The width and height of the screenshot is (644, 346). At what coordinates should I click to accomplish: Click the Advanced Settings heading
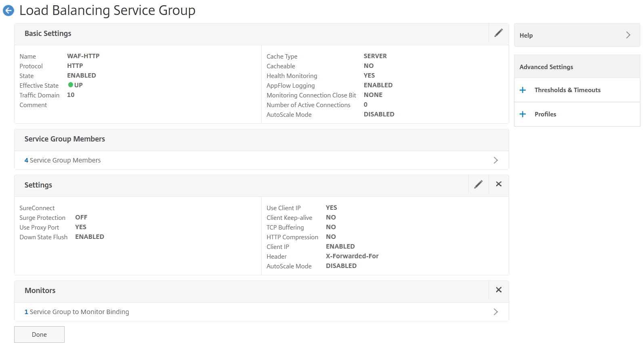pos(546,67)
